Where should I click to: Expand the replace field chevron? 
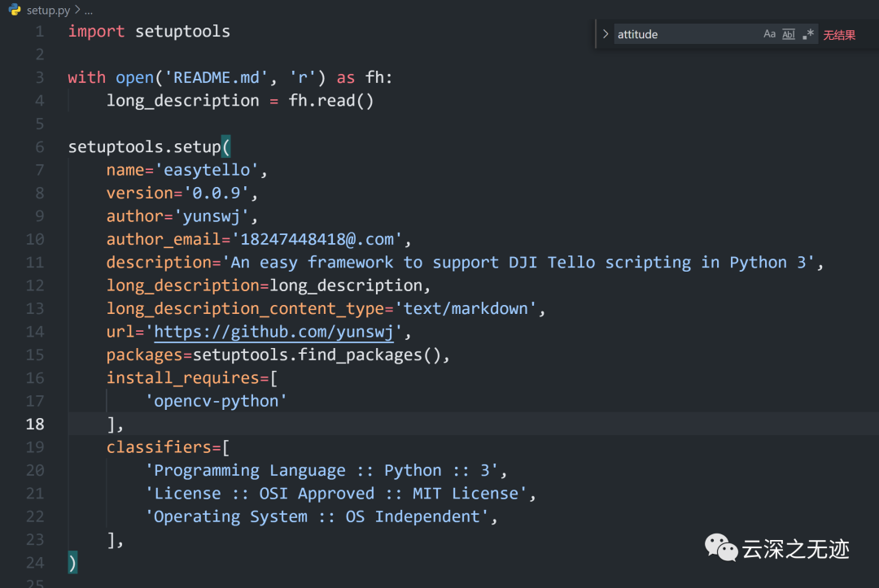pos(606,34)
